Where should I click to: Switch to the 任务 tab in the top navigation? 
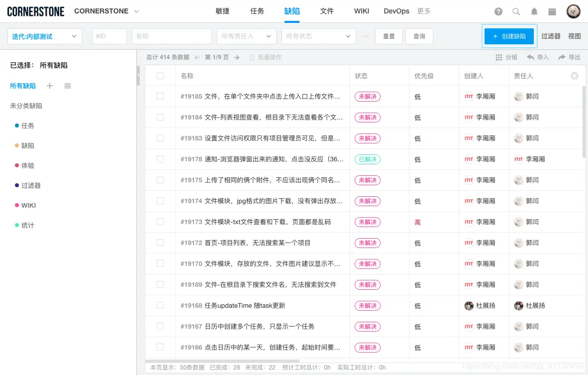point(257,11)
